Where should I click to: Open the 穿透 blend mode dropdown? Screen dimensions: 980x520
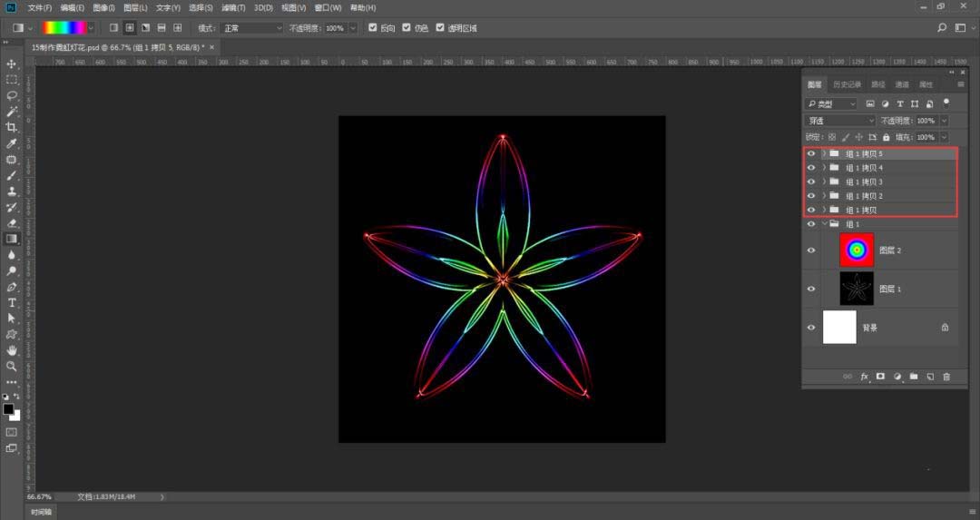tap(840, 121)
